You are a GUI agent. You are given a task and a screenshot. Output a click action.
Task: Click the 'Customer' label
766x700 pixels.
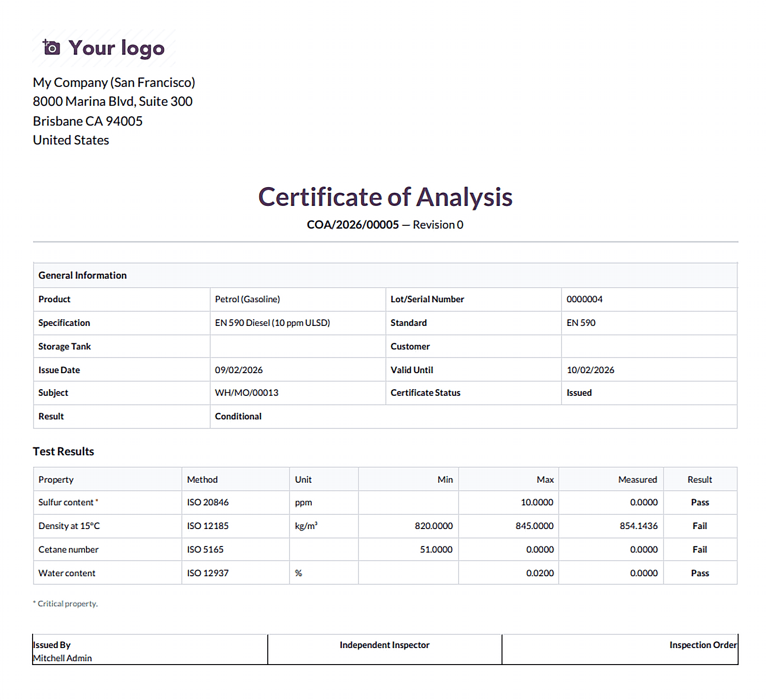pos(410,346)
